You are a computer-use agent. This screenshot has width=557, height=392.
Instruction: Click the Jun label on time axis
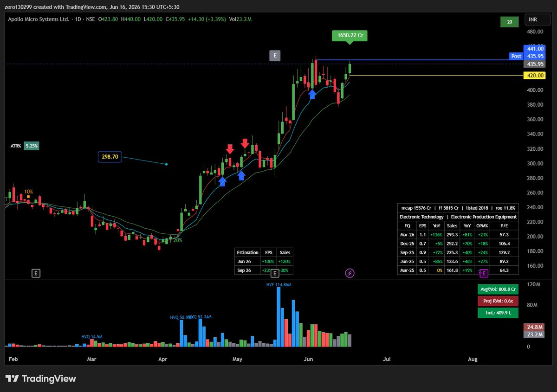[x=308, y=359]
